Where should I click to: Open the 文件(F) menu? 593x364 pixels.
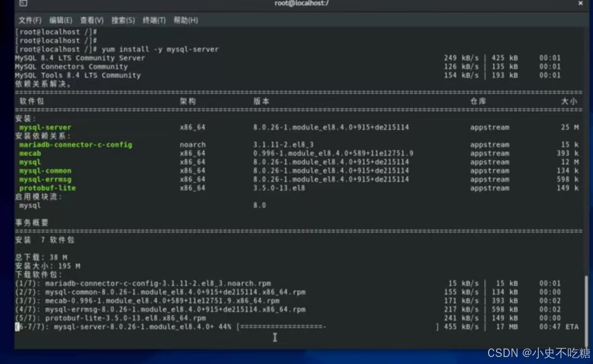(x=30, y=20)
